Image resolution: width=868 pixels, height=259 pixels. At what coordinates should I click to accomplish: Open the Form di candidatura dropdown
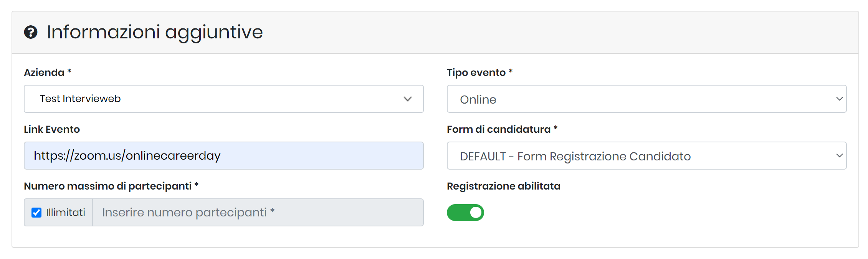646,156
